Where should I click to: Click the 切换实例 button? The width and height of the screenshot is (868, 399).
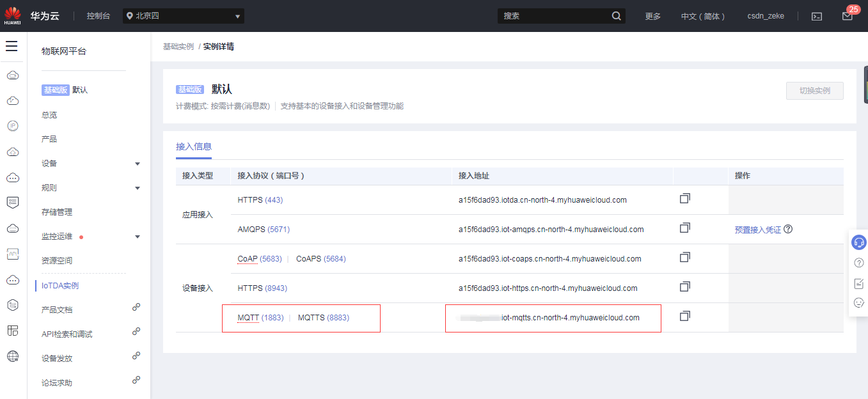coord(815,91)
